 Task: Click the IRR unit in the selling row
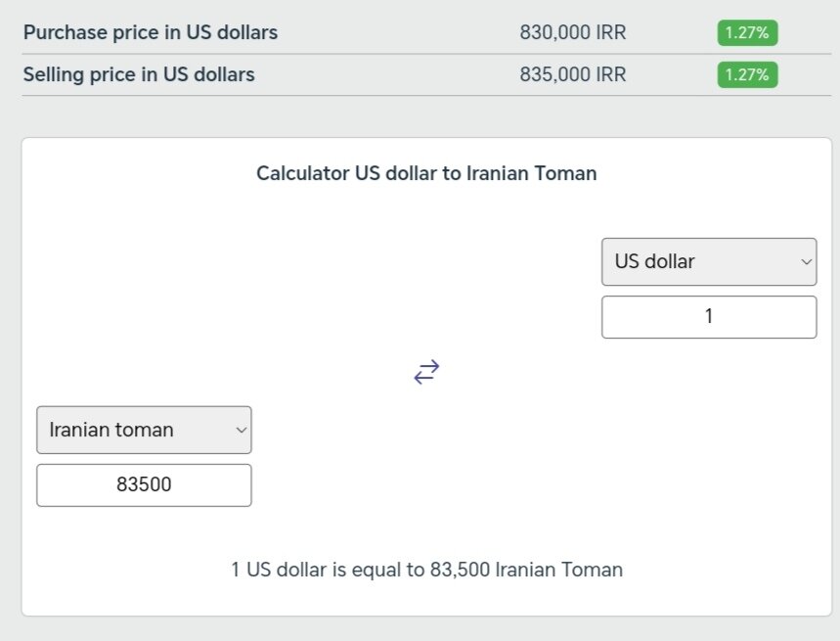point(610,74)
